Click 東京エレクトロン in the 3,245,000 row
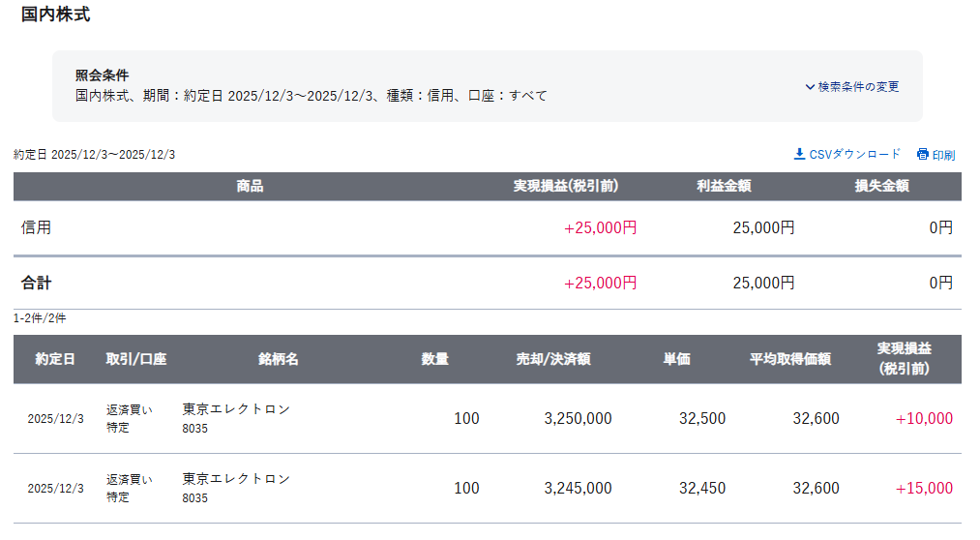The width and height of the screenshot is (980, 540). (236, 479)
